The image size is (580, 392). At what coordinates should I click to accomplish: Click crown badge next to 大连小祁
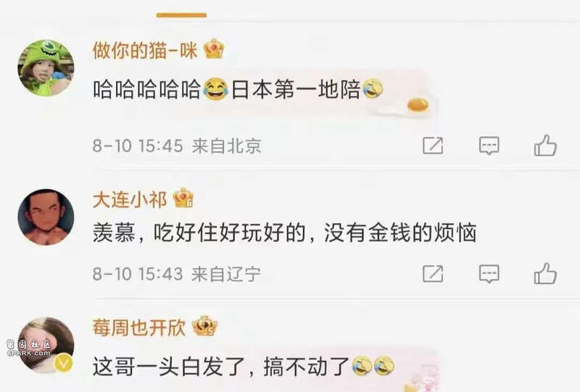coord(183,198)
